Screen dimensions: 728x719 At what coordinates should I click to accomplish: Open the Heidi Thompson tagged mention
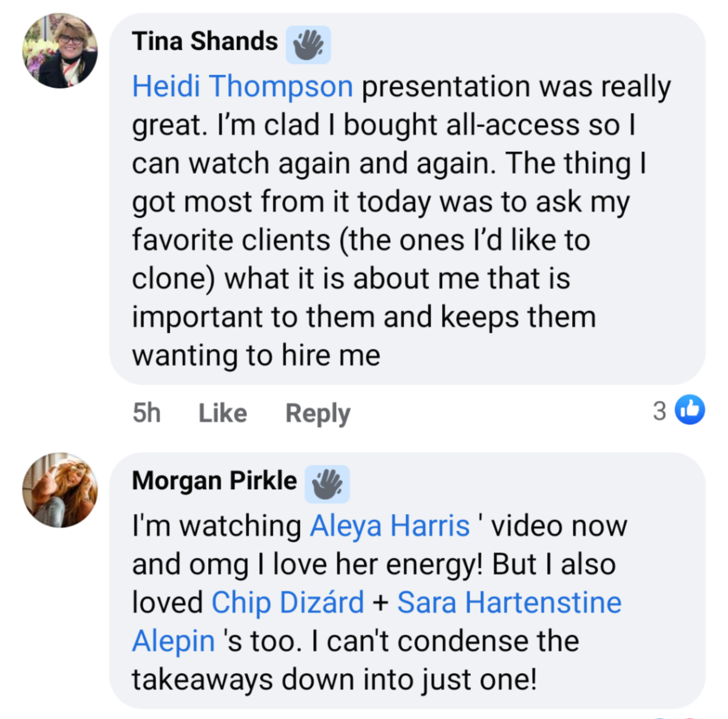(242, 87)
